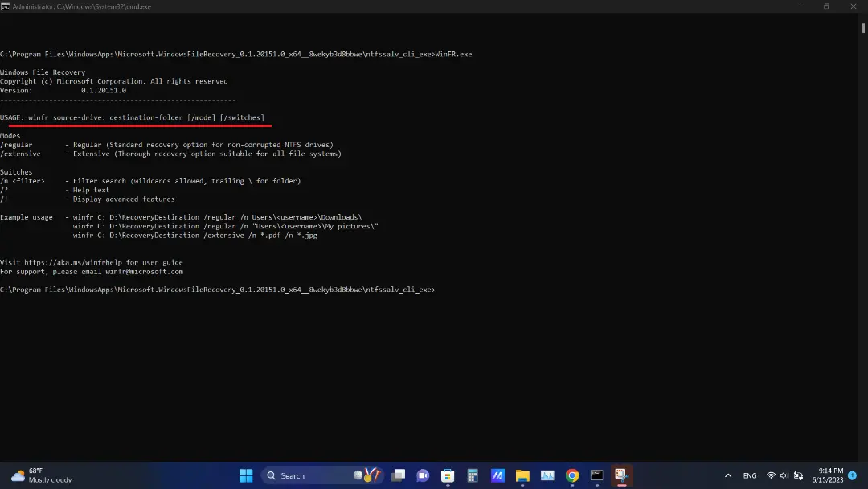This screenshot has width=868, height=489.
Task: Open the Calculator app icon
Action: click(473, 475)
